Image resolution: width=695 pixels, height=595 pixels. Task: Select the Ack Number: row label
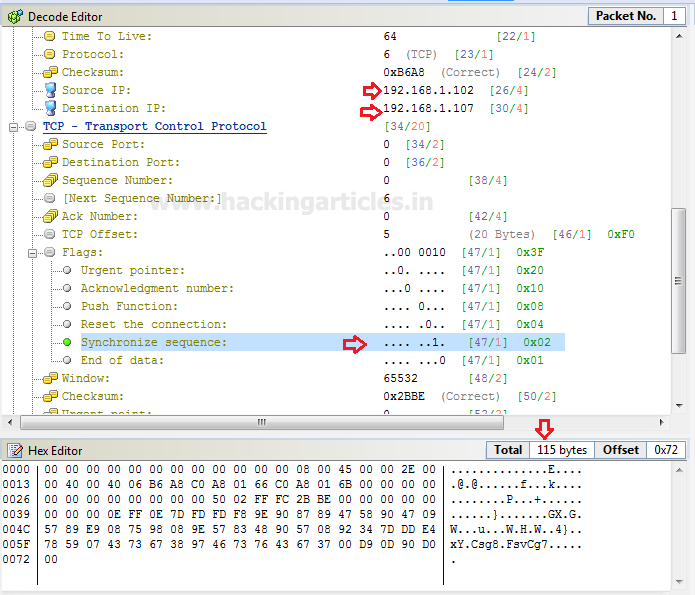click(x=100, y=216)
